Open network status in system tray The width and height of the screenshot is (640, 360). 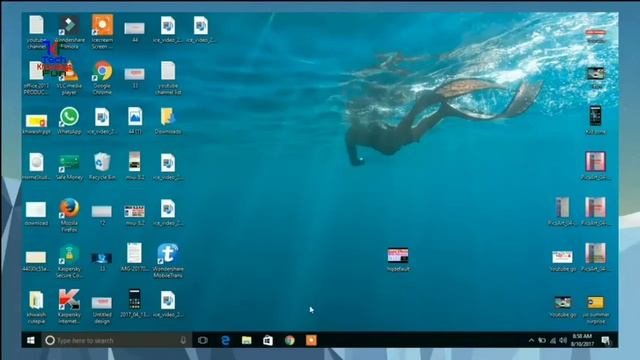(x=553, y=340)
